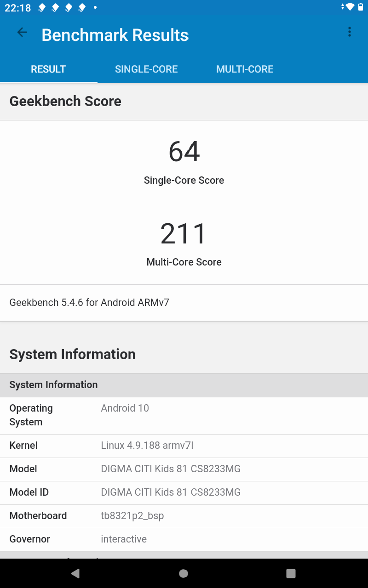Switch to the SINGLE-CORE tab

click(x=146, y=69)
